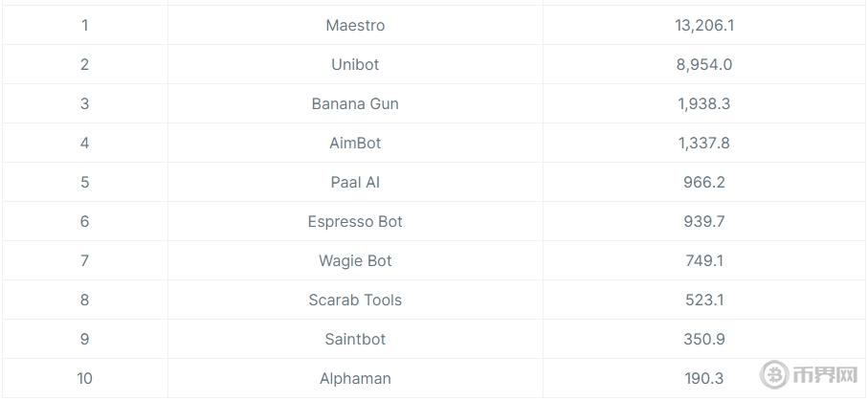Select the Alphaman row name
The width and height of the screenshot is (868, 401).
click(355, 379)
